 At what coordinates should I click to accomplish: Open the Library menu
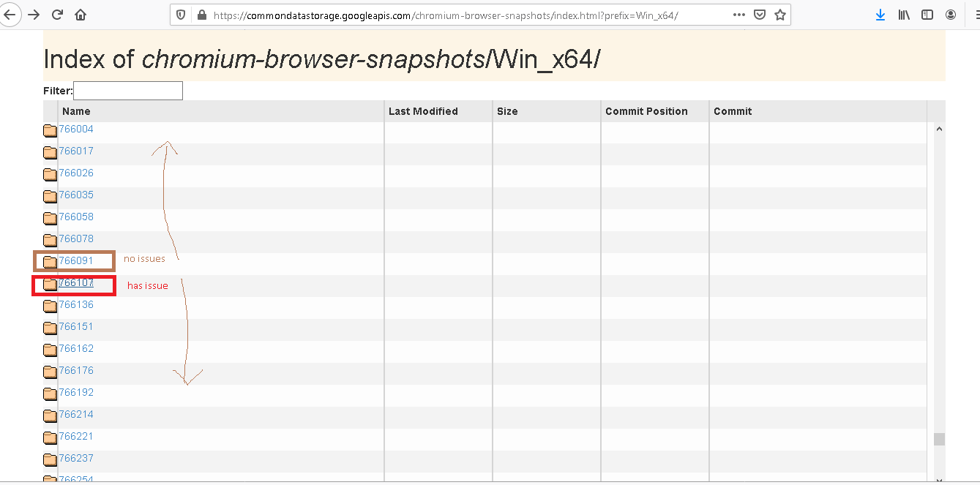[x=903, y=14]
